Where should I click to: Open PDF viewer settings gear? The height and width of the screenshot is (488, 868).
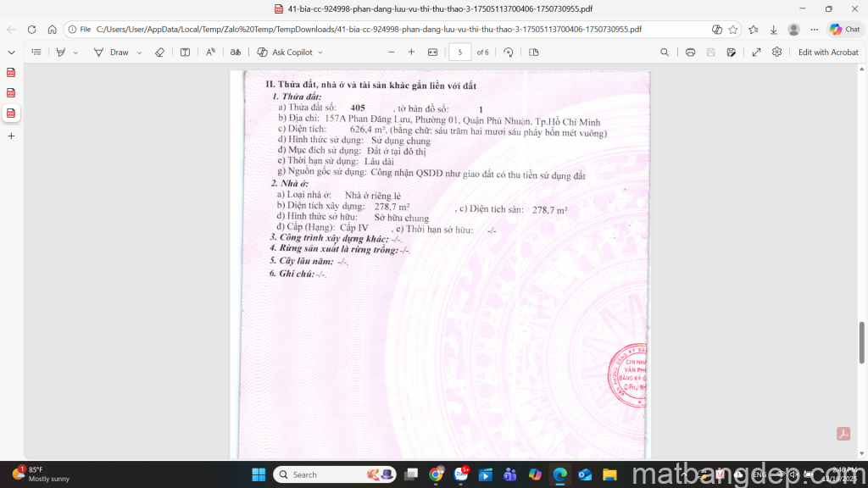[x=776, y=52]
